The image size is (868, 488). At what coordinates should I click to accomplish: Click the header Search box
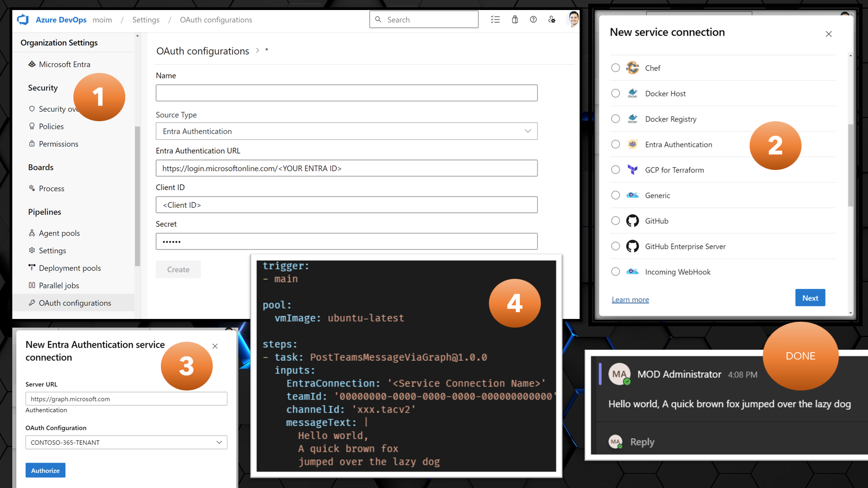tap(424, 20)
